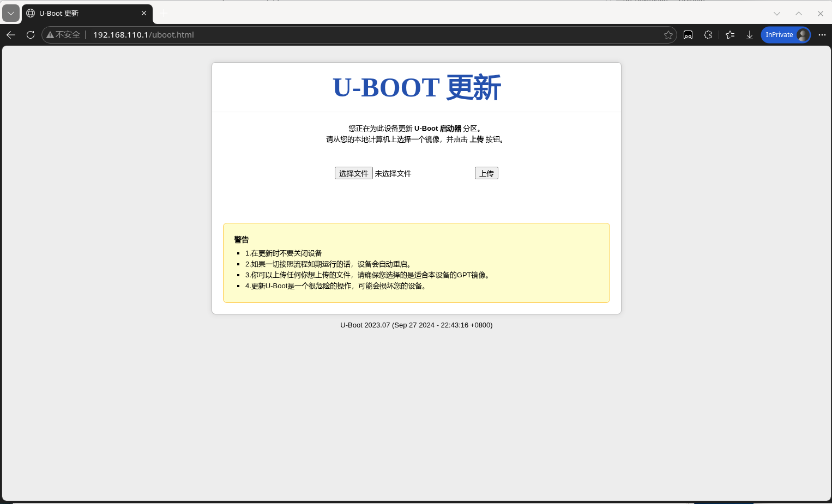Open the Settings and more menu
This screenshot has width=832, height=504.
coord(822,34)
